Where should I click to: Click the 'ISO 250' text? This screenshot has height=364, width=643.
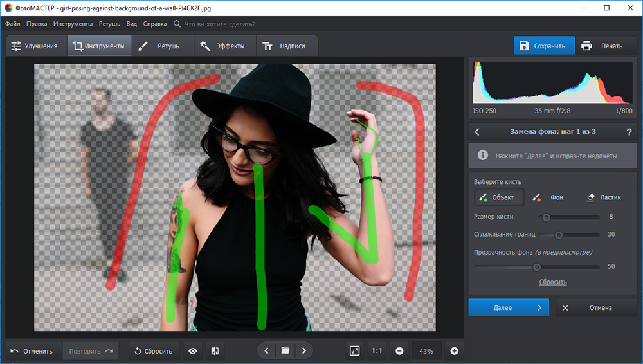tap(484, 111)
